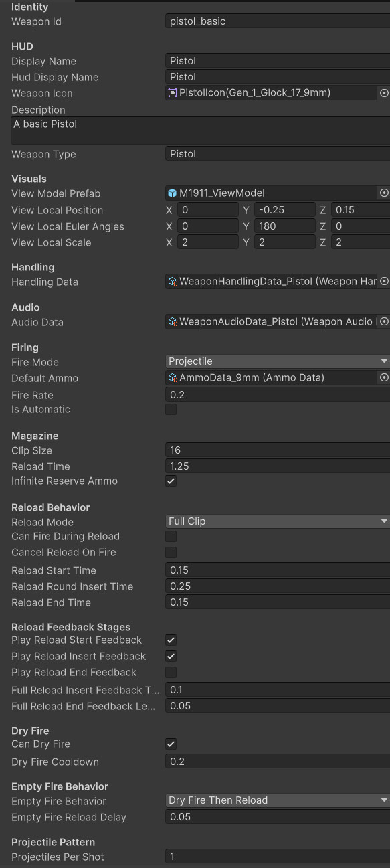Click the Display Name field
390x868 pixels.
[278, 61]
